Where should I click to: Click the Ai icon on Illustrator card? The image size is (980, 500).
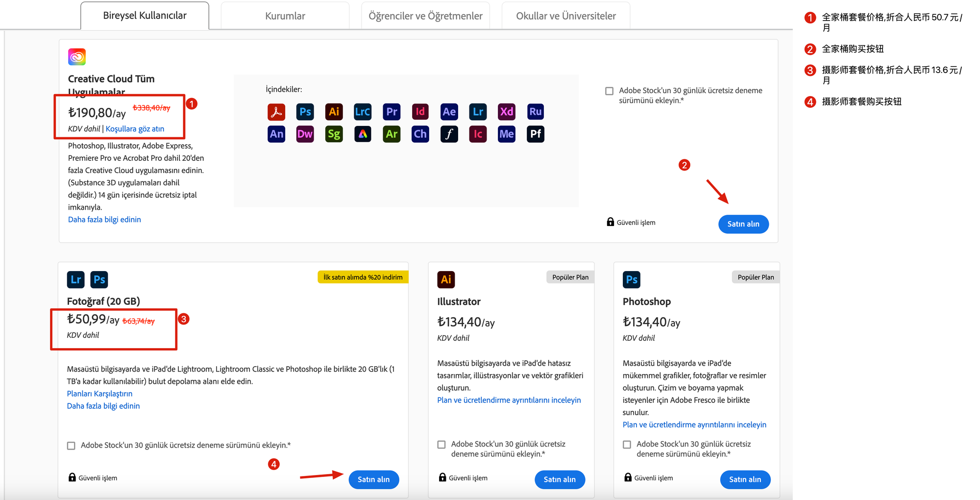[x=446, y=279]
